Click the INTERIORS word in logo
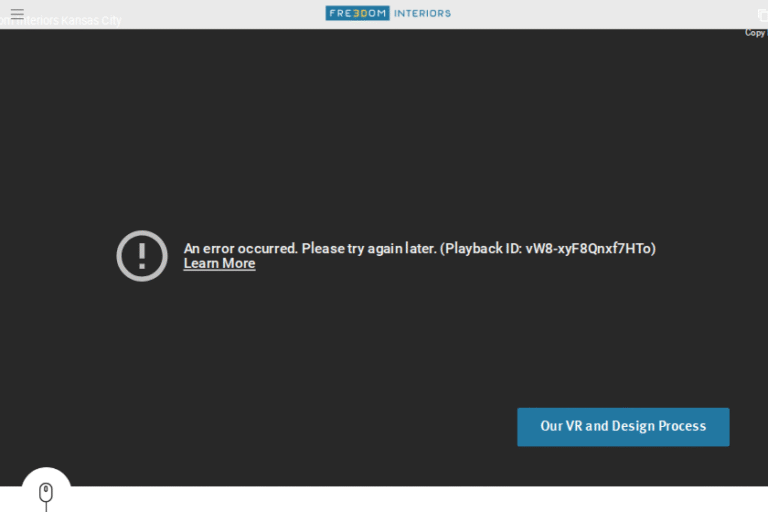This screenshot has height=512, width=768. click(422, 13)
